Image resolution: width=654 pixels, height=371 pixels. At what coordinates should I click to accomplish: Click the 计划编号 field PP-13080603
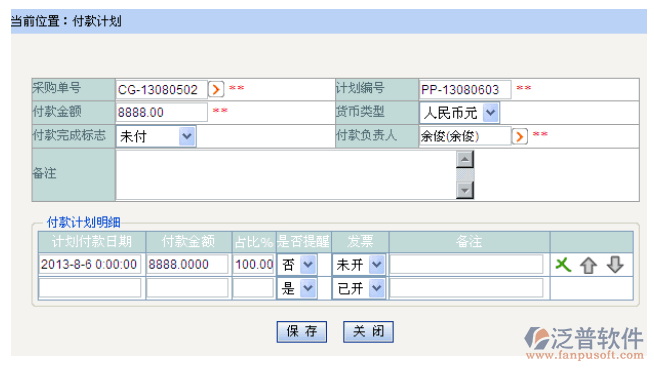[x=465, y=89]
